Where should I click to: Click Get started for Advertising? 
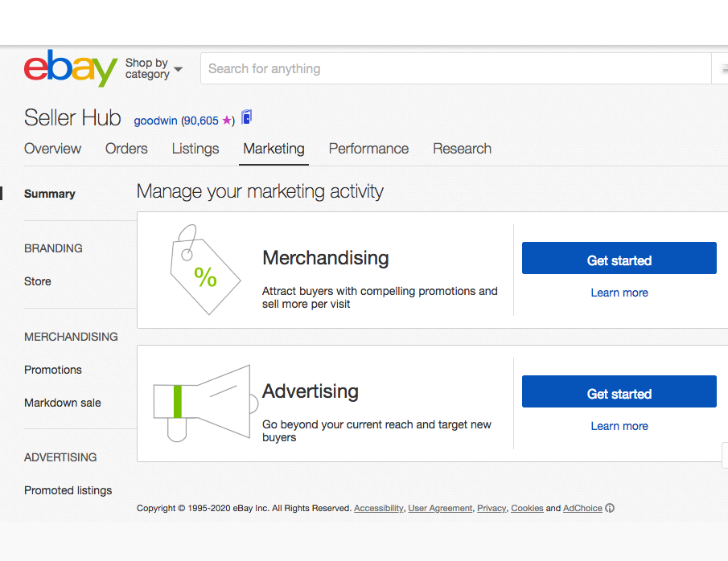[619, 391]
